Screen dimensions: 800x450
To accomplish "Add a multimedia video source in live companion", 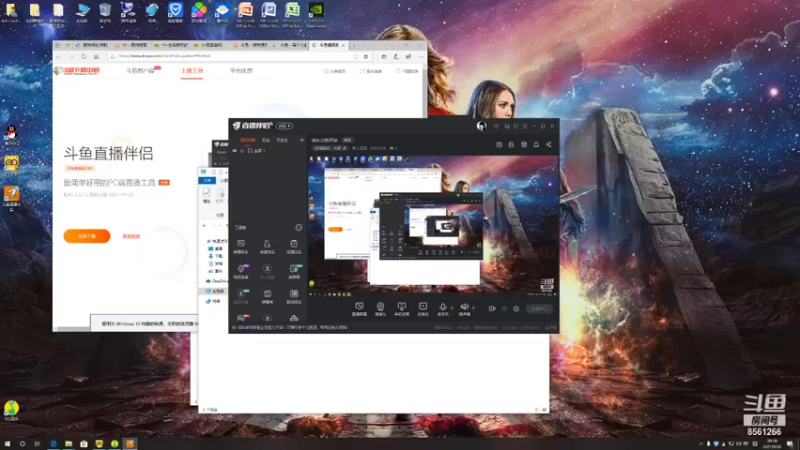I will (x=423, y=309).
